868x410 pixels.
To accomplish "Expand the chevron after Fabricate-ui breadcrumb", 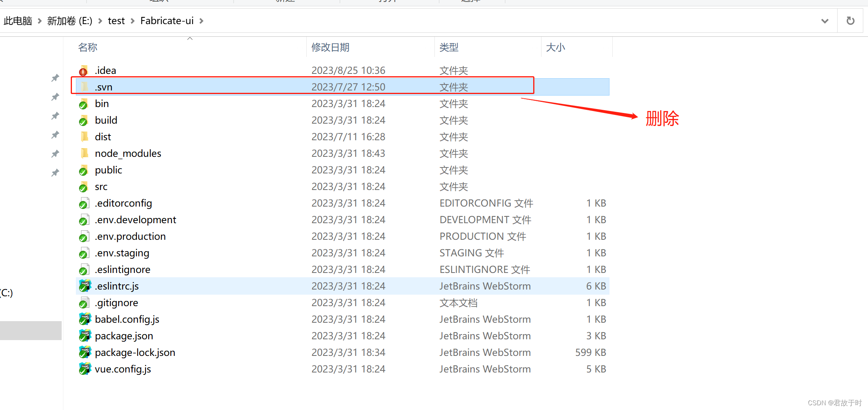I will (x=201, y=21).
